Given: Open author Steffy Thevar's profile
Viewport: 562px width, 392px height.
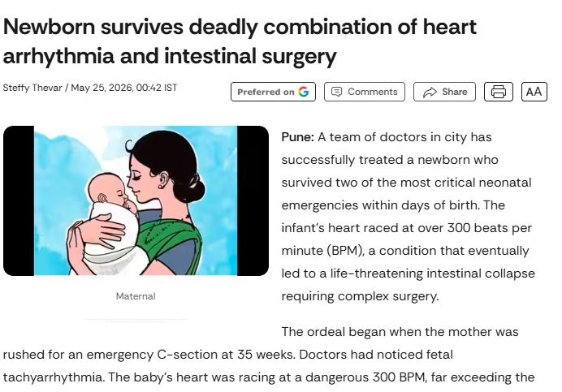Looking at the screenshot, I should 32,88.
